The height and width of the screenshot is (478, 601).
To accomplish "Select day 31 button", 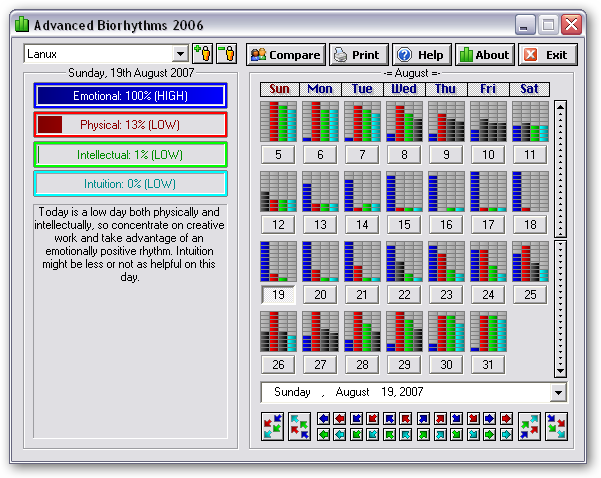I will 488,364.
